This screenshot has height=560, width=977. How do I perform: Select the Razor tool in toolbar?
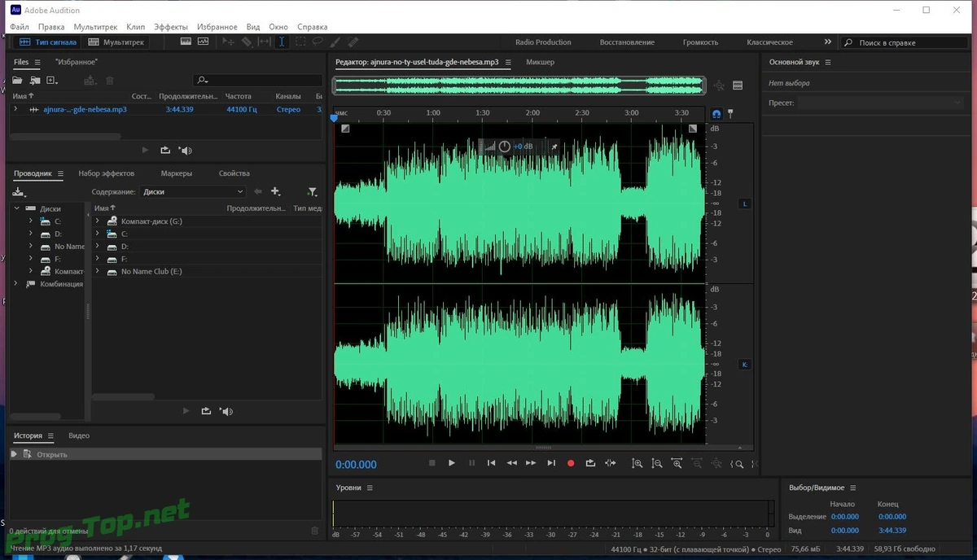point(247,42)
